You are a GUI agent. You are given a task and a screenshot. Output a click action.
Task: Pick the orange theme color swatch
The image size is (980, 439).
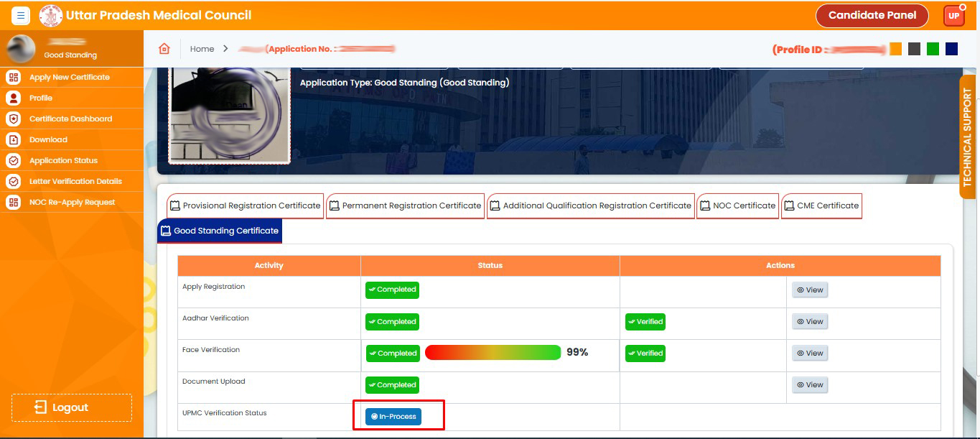895,49
